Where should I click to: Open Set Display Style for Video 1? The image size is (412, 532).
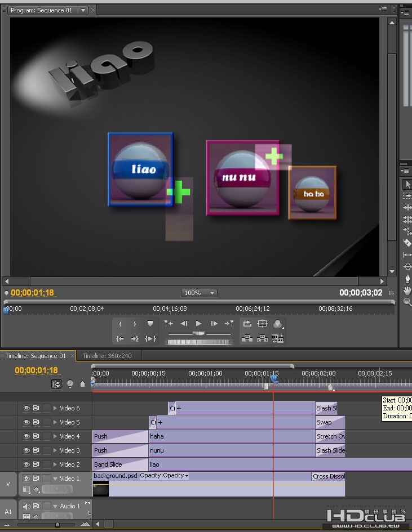pos(26,489)
